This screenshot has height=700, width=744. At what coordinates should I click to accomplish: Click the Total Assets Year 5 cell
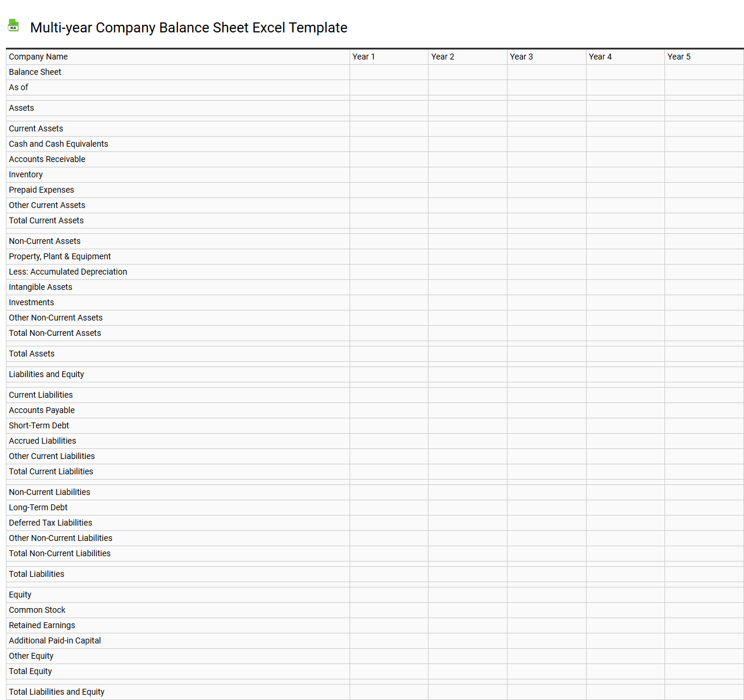point(704,354)
